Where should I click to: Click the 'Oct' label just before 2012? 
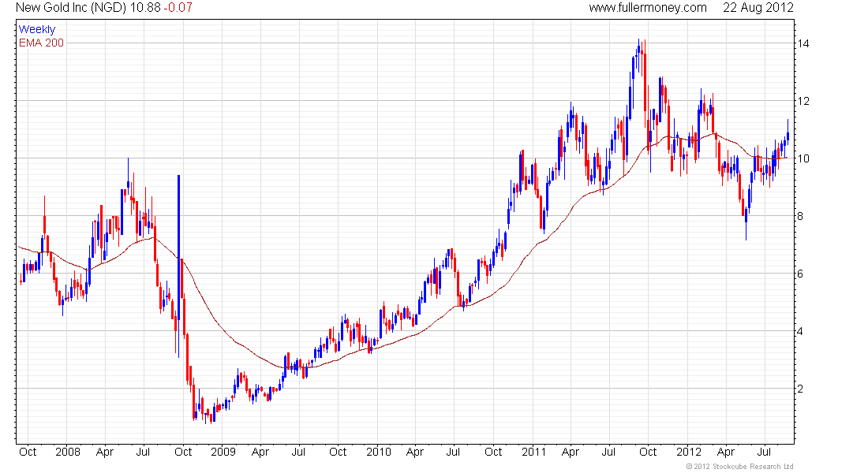point(648,452)
